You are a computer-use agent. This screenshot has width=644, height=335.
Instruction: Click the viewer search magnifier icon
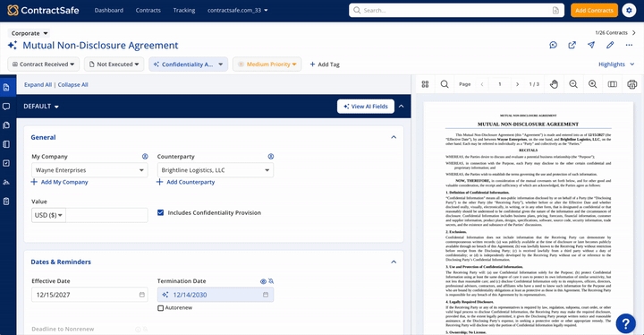coord(445,84)
